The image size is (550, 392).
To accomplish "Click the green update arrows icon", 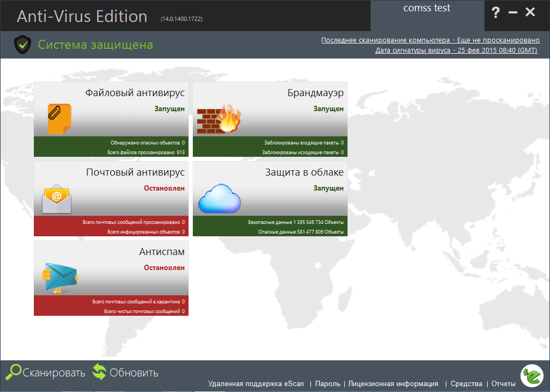I will pos(99,371).
